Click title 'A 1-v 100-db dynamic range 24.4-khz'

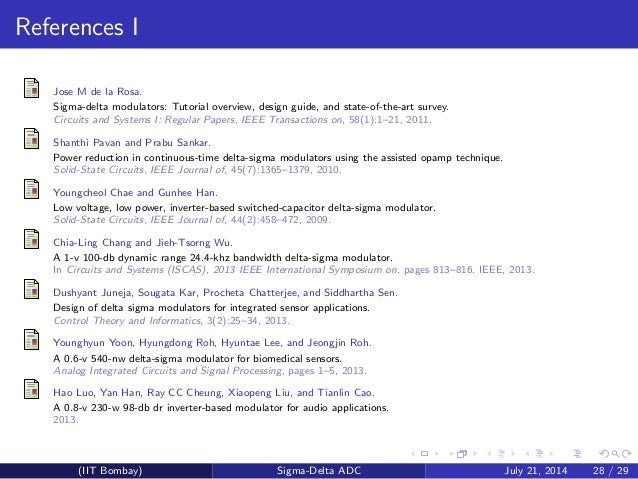(x=223, y=258)
